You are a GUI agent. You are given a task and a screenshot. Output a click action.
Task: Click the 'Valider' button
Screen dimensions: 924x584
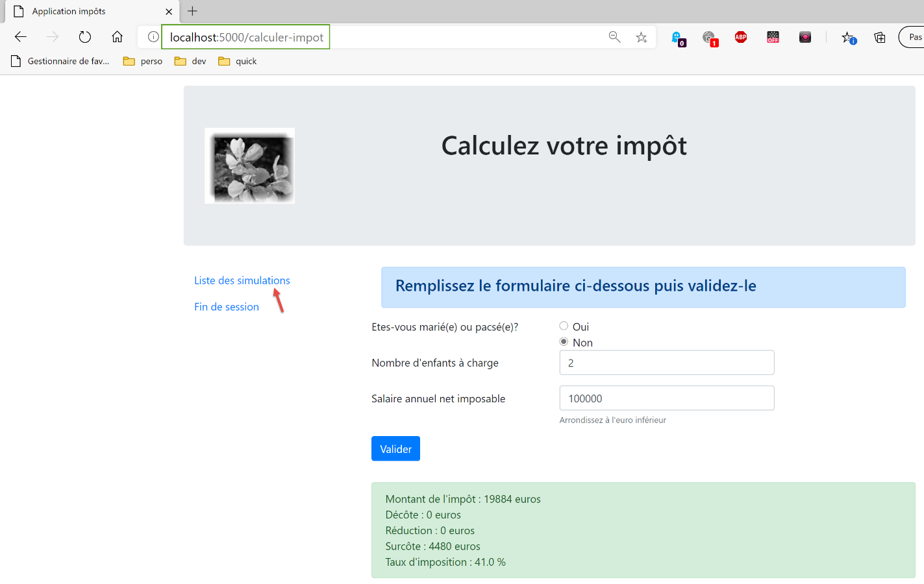click(395, 448)
